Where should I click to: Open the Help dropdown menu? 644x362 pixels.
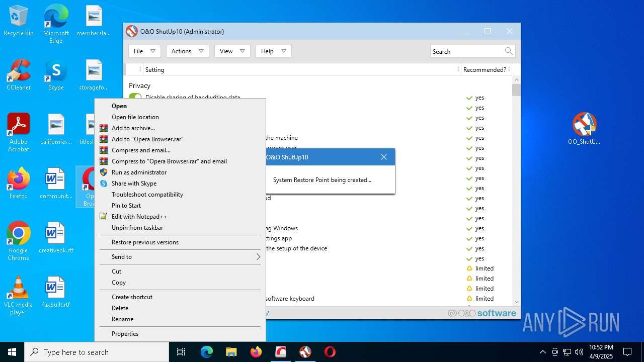click(x=273, y=51)
